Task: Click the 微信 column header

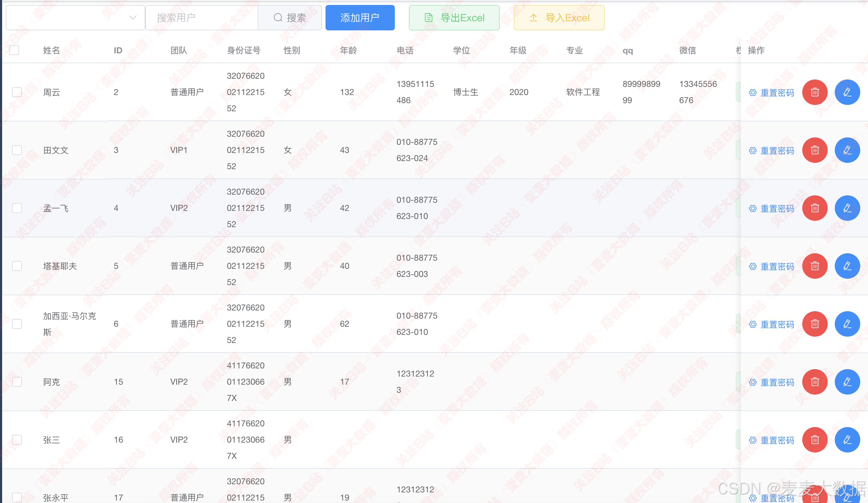Action: [688, 51]
